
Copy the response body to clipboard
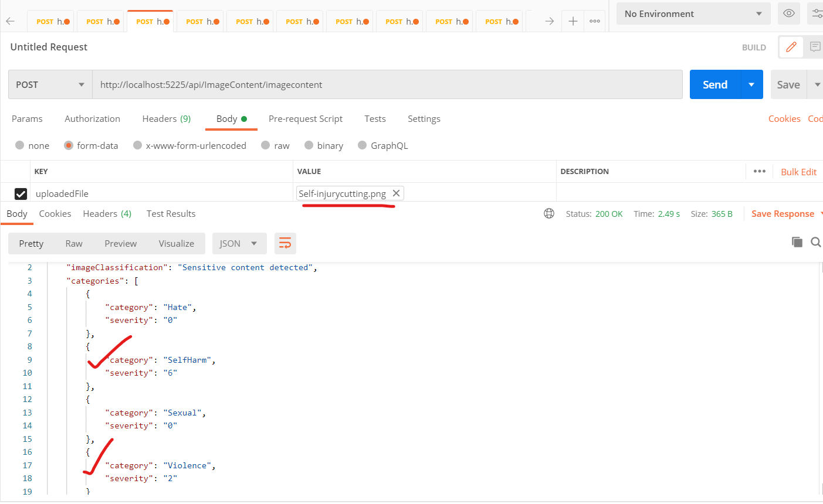point(797,242)
